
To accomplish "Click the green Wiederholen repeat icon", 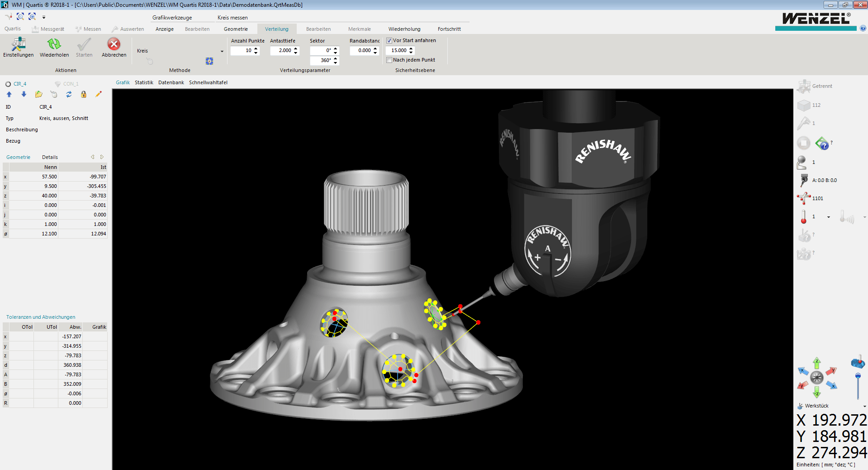I will pos(54,44).
